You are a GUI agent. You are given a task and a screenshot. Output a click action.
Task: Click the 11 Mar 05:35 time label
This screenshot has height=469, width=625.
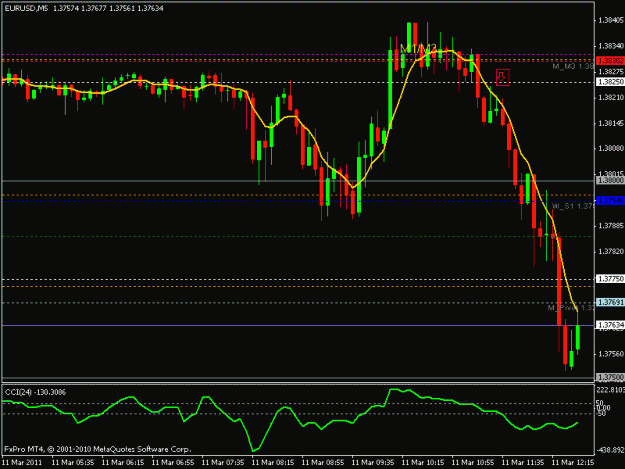click(73, 463)
